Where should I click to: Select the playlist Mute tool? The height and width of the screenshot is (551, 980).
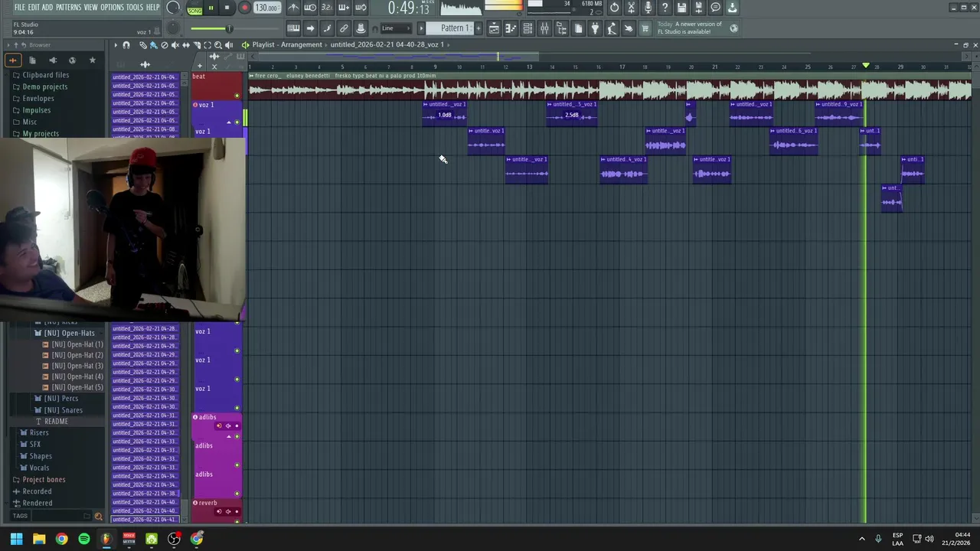click(x=175, y=45)
